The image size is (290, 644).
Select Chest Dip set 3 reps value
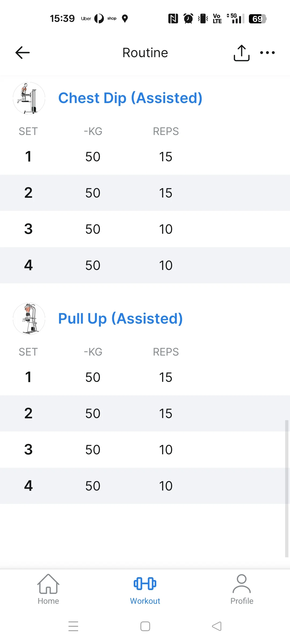[x=166, y=229]
